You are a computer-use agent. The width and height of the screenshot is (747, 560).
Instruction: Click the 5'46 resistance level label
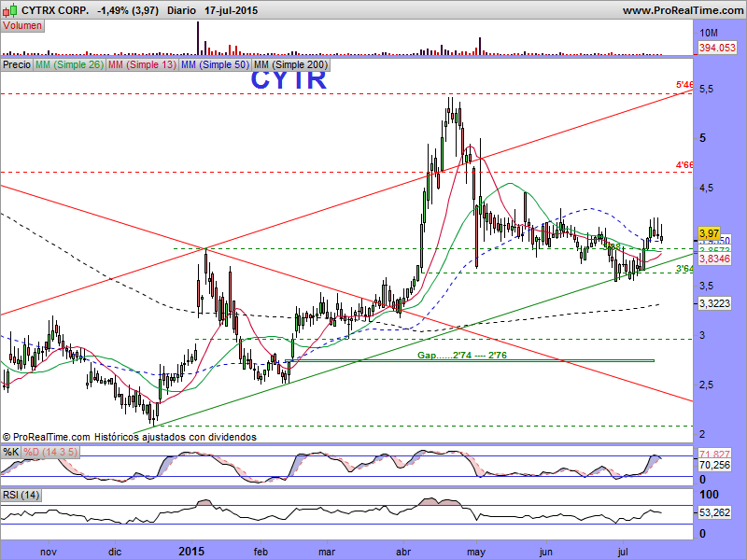pyautogui.click(x=684, y=85)
